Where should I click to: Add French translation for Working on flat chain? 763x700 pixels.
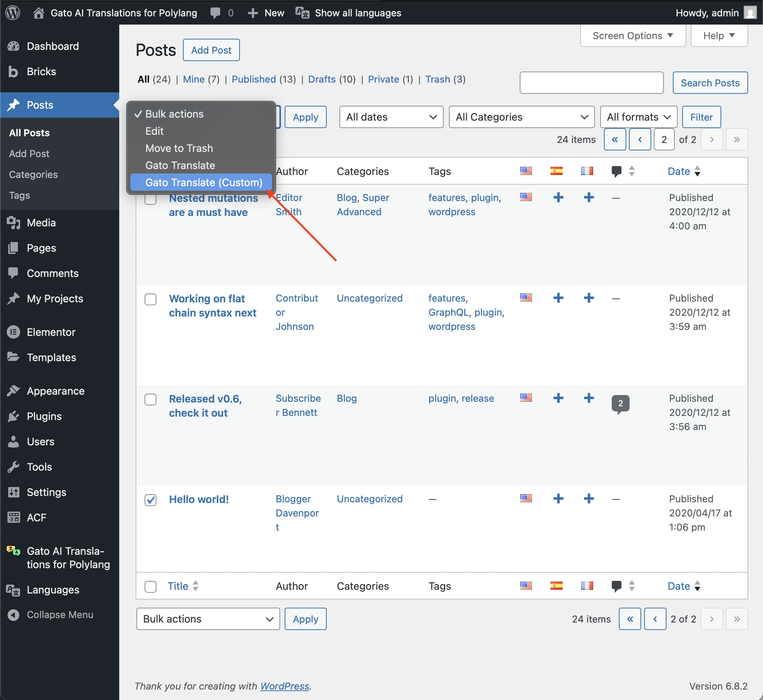(589, 298)
